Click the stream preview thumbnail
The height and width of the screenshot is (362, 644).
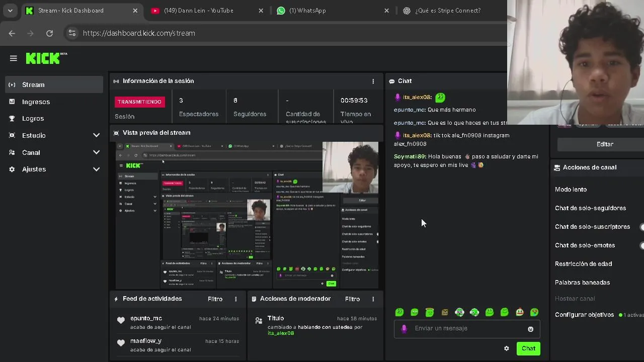(x=247, y=215)
